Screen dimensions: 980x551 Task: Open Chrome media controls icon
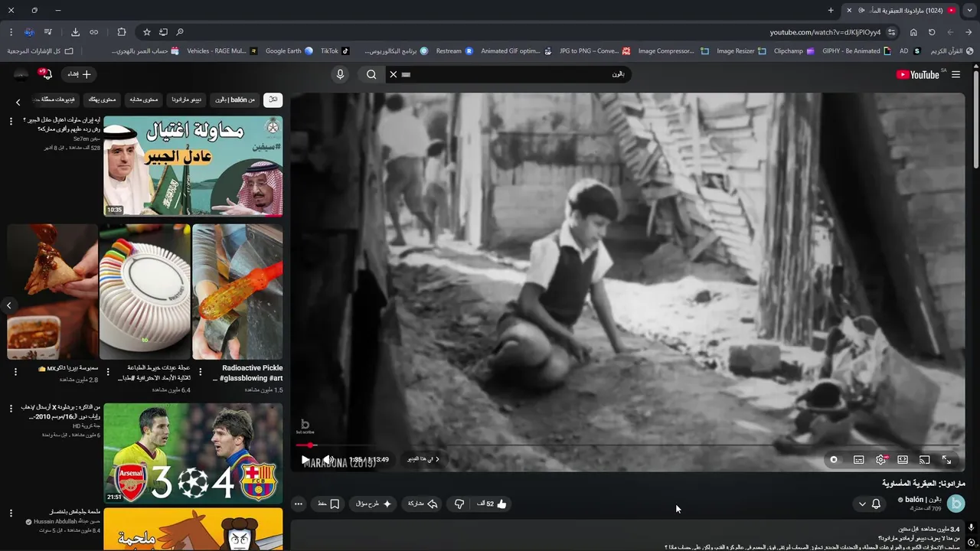click(x=48, y=32)
